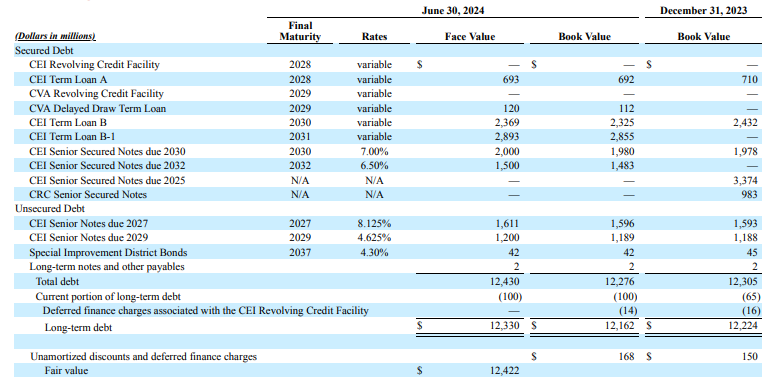
Task: Select the 'Final Maturity' column header
Action: (300, 31)
